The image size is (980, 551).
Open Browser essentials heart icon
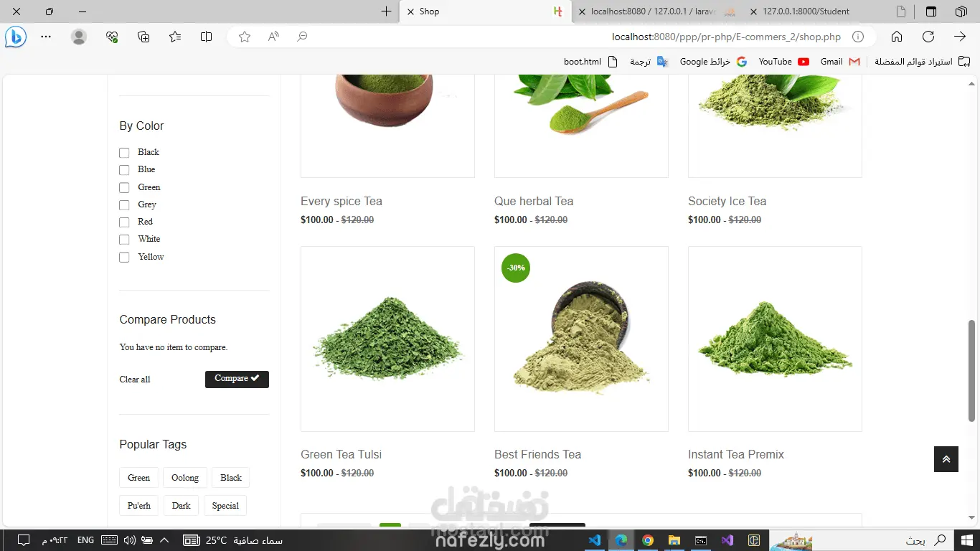pyautogui.click(x=111, y=37)
